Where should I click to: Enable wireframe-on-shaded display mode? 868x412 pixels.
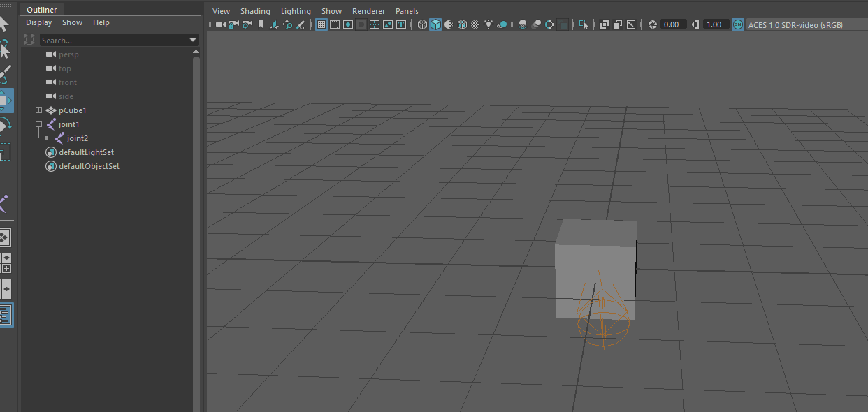462,24
